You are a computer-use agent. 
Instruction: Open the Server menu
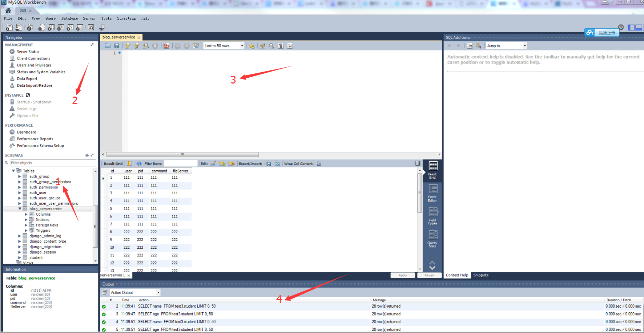89,18
